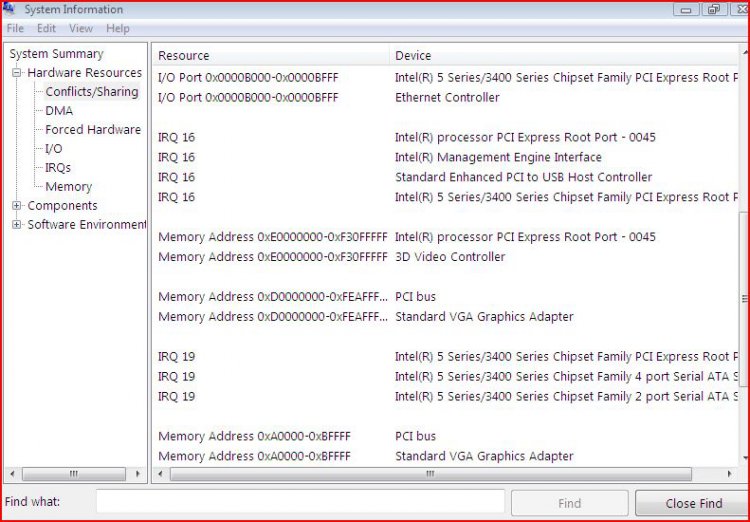The width and height of the screenshot is (750, 522).
Task: Select Conflicts/Sharing in the tree
Action: [x=92, y=92]
